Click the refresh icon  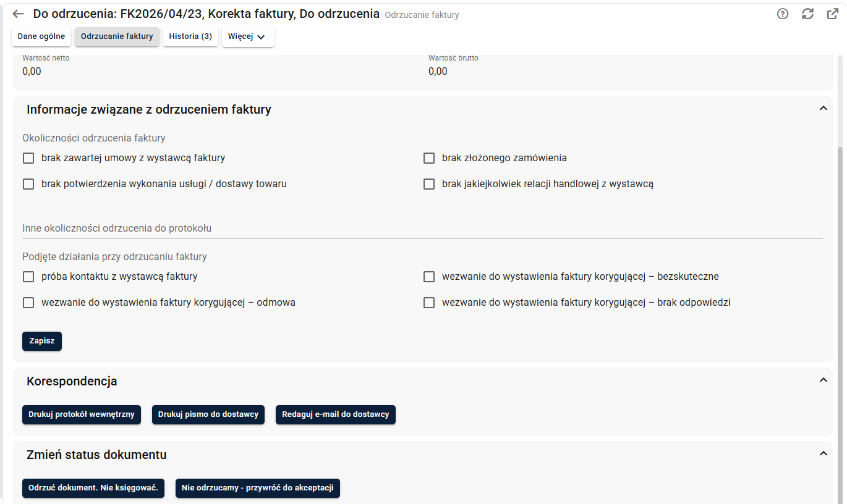807,14
